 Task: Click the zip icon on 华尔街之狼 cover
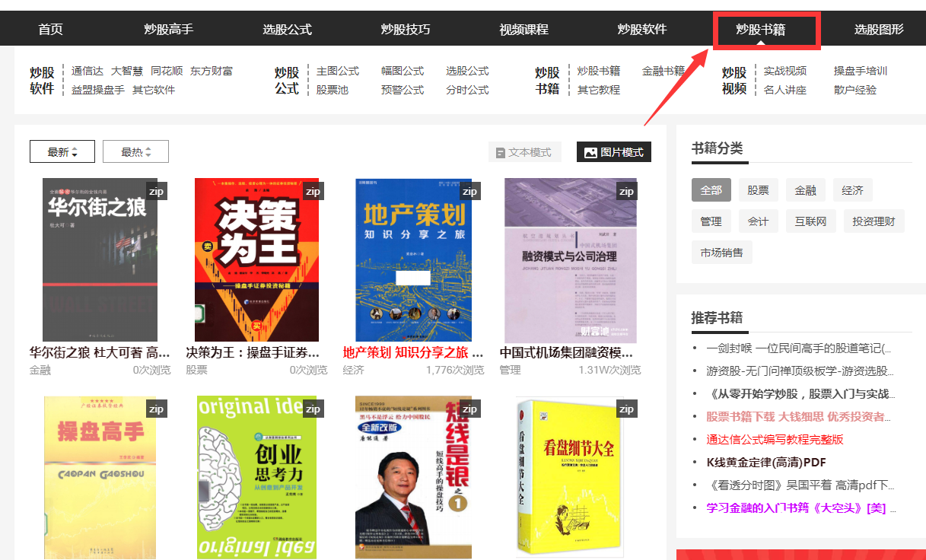156,191
